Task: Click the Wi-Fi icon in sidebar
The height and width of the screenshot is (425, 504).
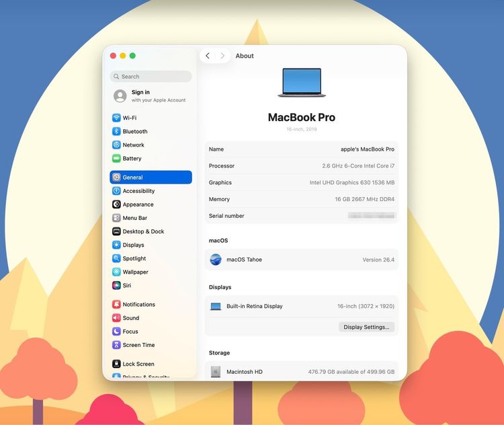Action: point(116,118)
